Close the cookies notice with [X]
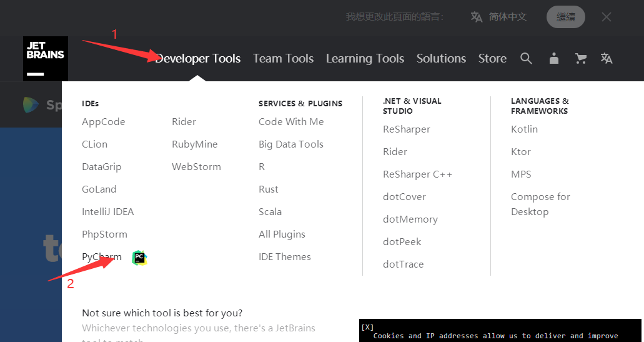The height and width of the screenshot is (342, 644). pos(367,327)
